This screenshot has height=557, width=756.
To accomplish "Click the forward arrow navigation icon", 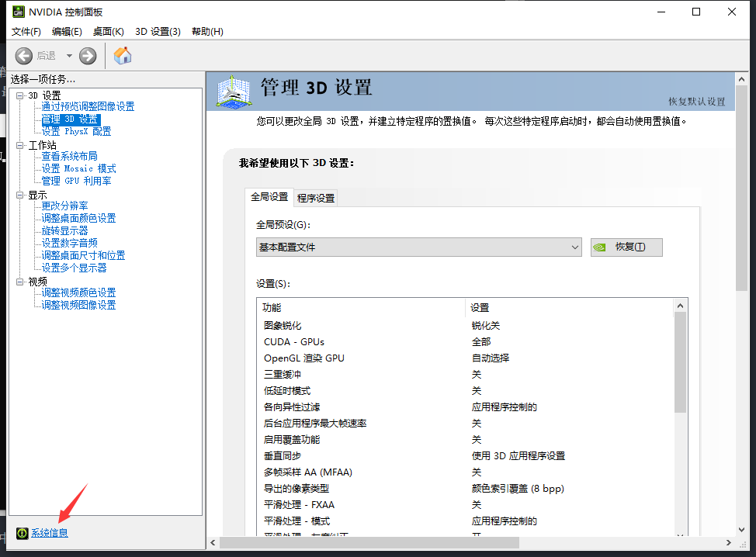I will tap(88, 56).
